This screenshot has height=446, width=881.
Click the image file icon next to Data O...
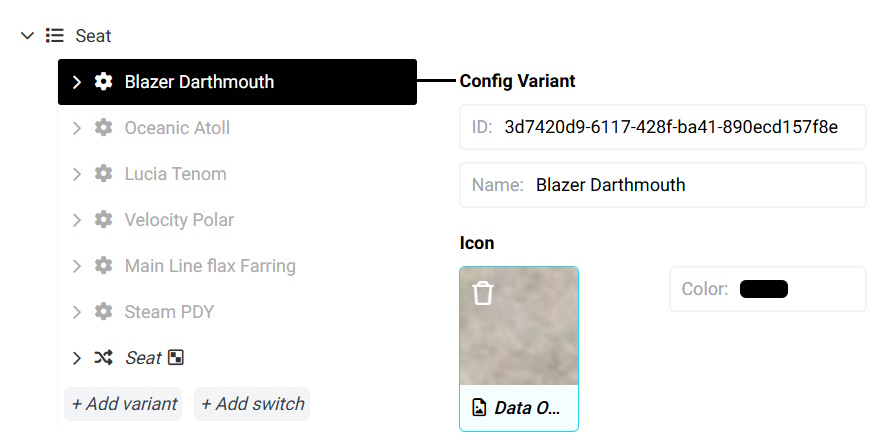click(x=479, y=407)
